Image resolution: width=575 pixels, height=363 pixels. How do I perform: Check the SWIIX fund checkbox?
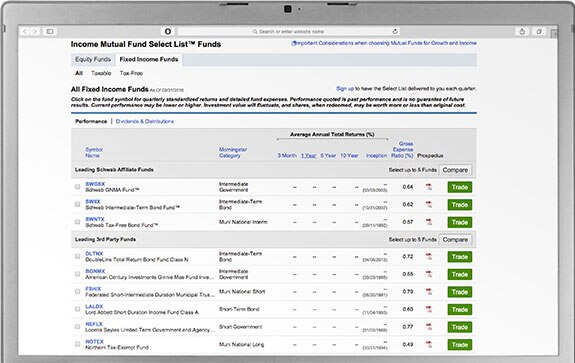pyautogui.click(x=77, y=204)
